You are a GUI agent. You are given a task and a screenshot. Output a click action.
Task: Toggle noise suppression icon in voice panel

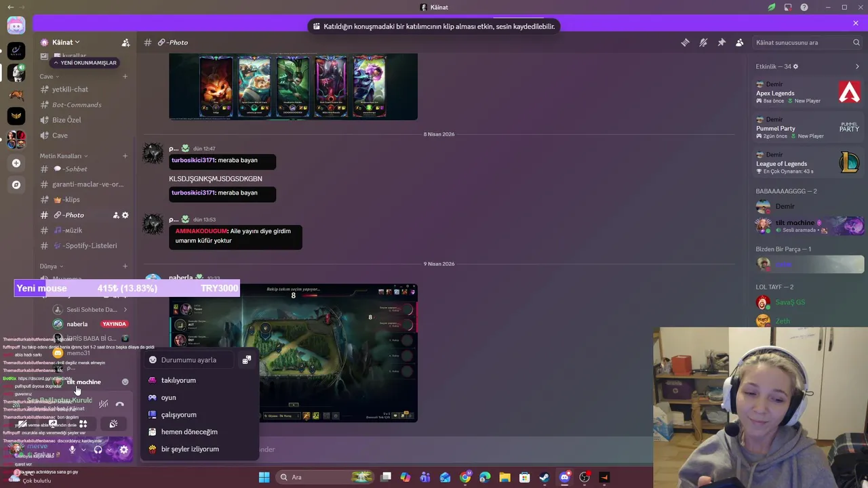pos(103,404)
